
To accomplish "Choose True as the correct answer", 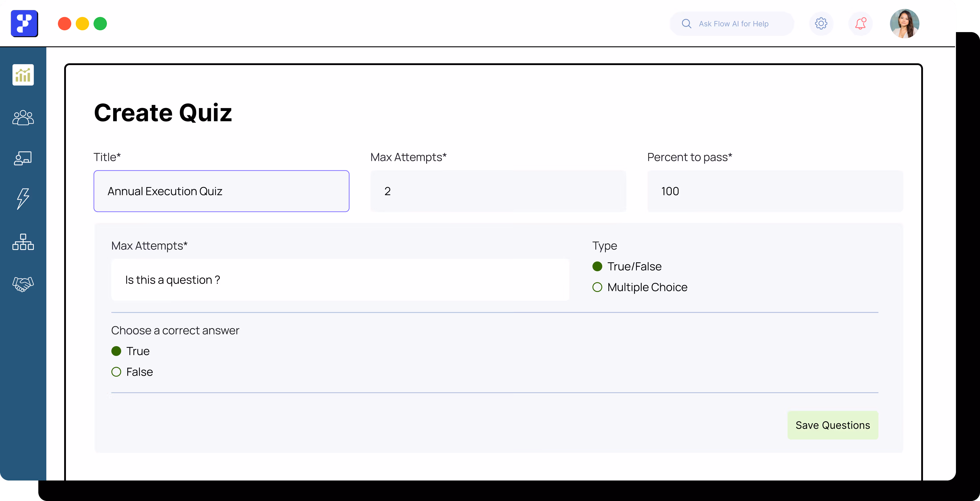I will [116, 351].
